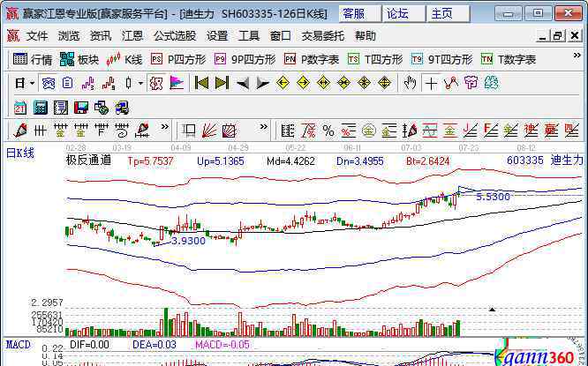Click the 赢 angle lines icon
Image resolution: width=588 pixels, height=366 pixels.
tap(551, 131)
